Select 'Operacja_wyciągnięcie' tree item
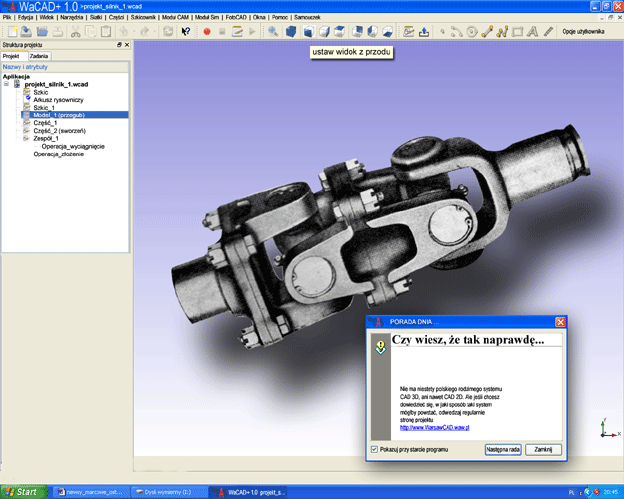 pos(73,146)
